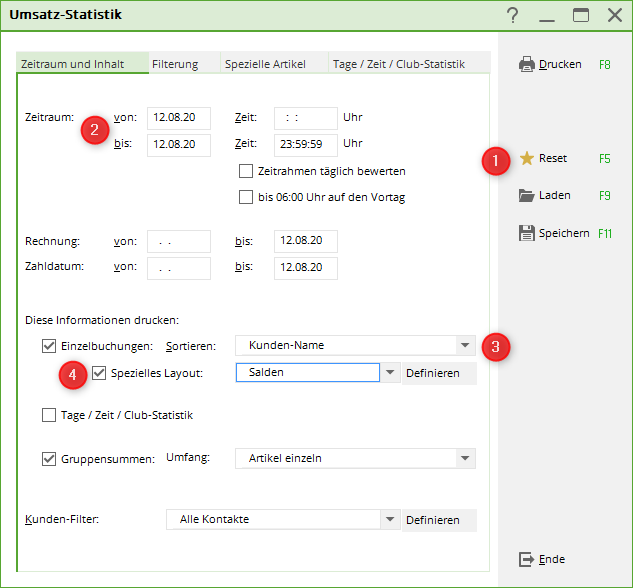Image resolution: width=633 pixels, height=588 pixels.
Task: Click the star Reset icon
Action: pos(527,158)
